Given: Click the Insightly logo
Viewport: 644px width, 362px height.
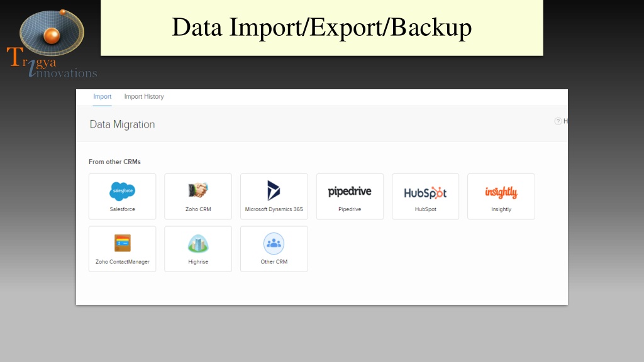Looking at the screenshot, I should pyautogui.click(x=501, y=192).
